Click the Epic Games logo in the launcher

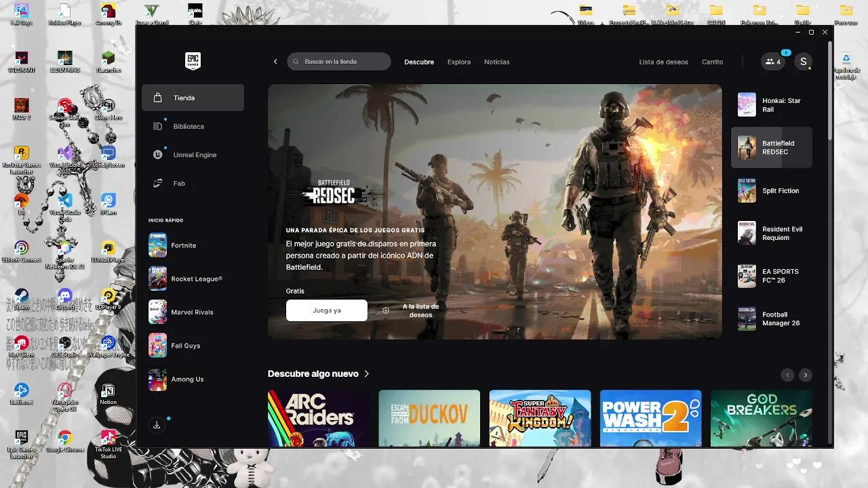[193, 61]
